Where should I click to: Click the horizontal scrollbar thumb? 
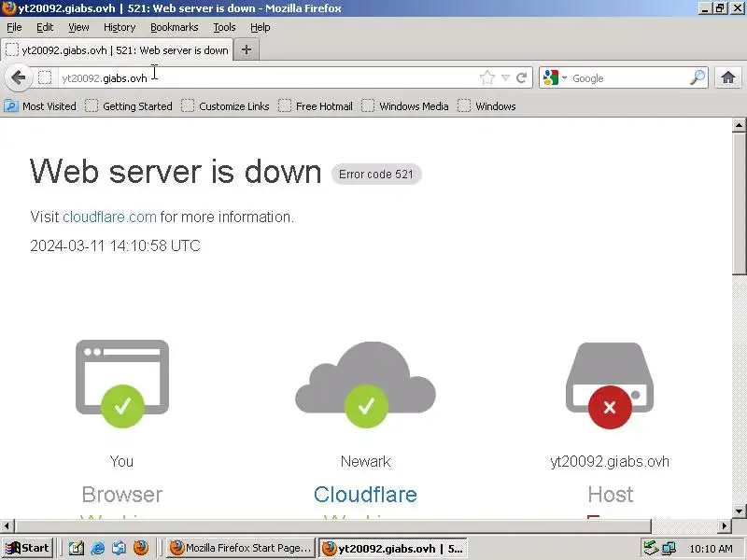coord(333,525)
